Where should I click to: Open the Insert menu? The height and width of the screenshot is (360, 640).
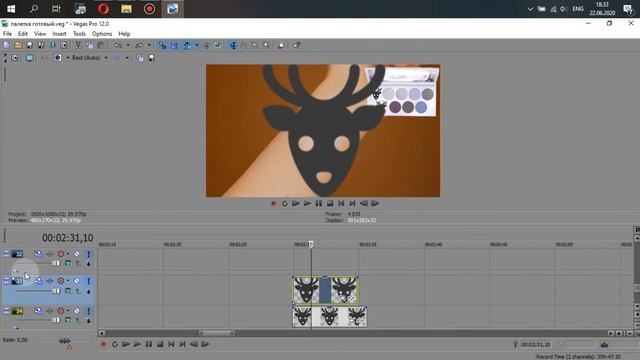[x=59, y=34]
